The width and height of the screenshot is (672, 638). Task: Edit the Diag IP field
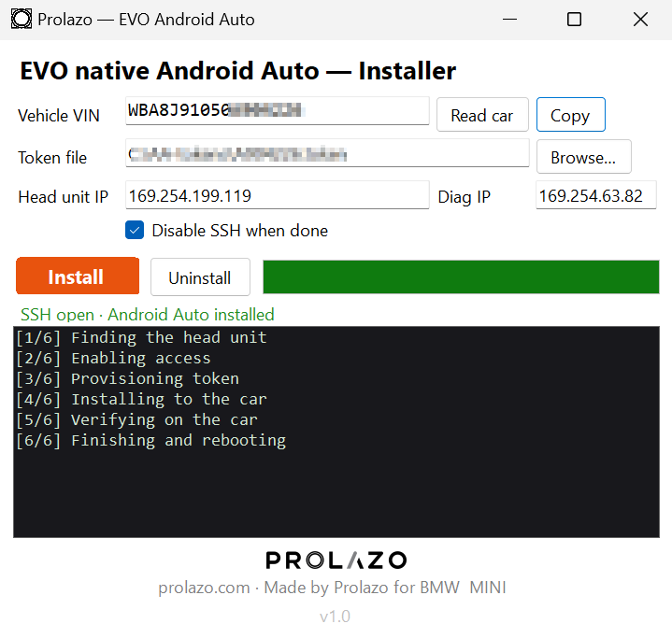595,195
